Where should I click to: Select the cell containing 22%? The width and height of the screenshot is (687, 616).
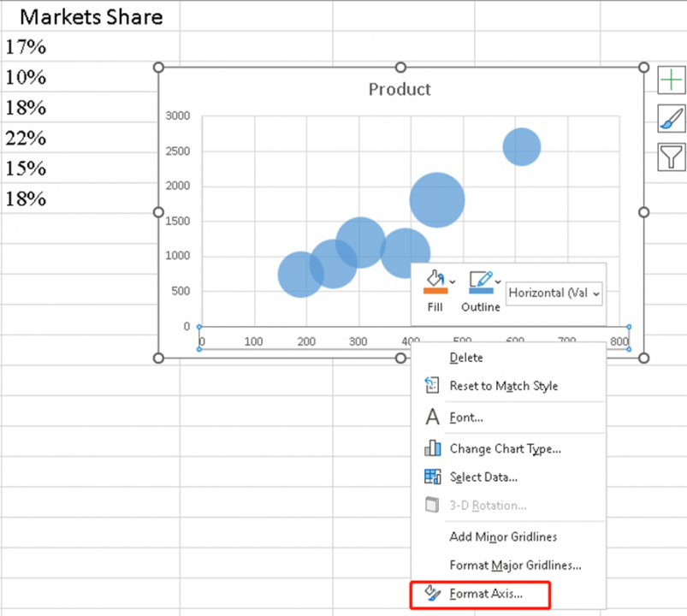(x=80, y=138)
